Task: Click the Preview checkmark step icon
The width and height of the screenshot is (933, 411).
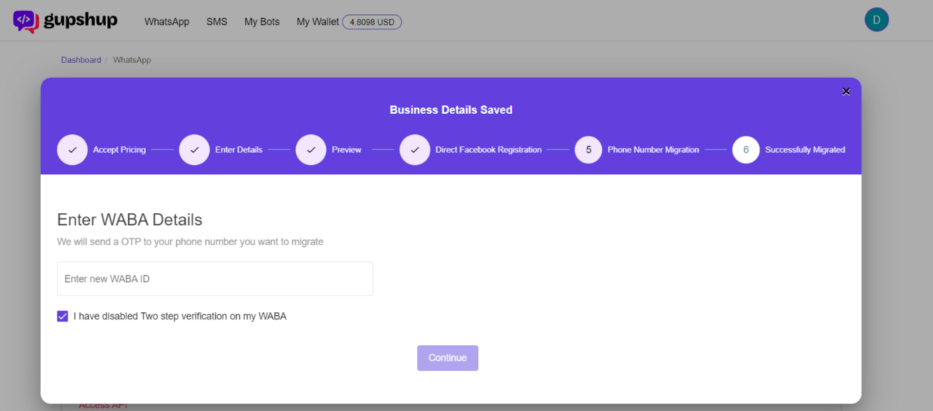Action: click(311, 150)
